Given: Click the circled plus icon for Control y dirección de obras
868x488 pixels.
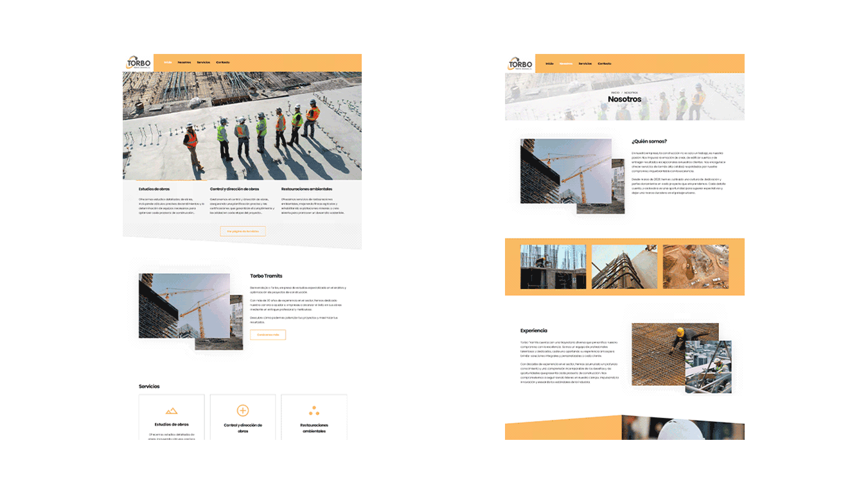Looking at the screenshot, I should (x=243, y=410).
